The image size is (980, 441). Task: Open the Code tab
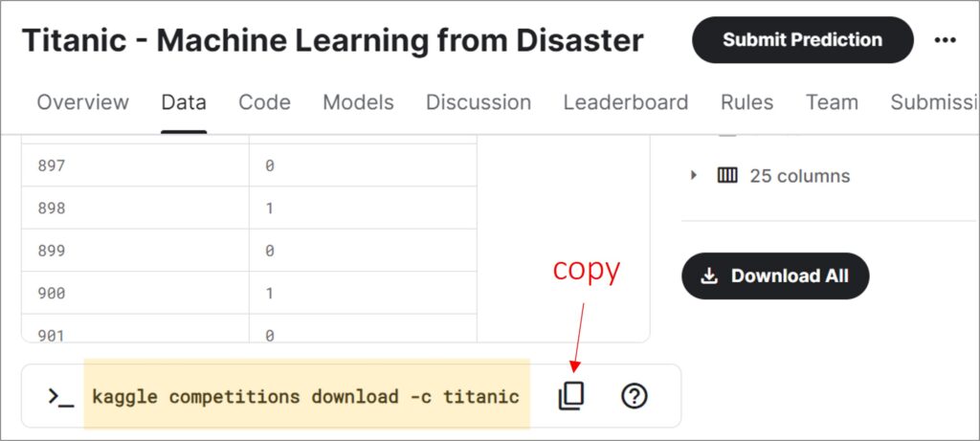pyautogui.click(x=264, y=102)
